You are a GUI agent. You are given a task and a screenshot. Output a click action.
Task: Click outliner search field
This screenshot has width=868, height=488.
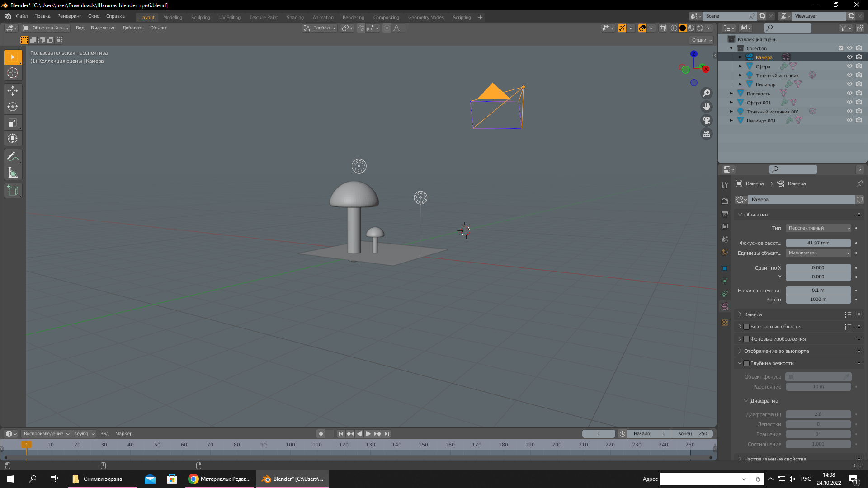(x=788, y=28)
